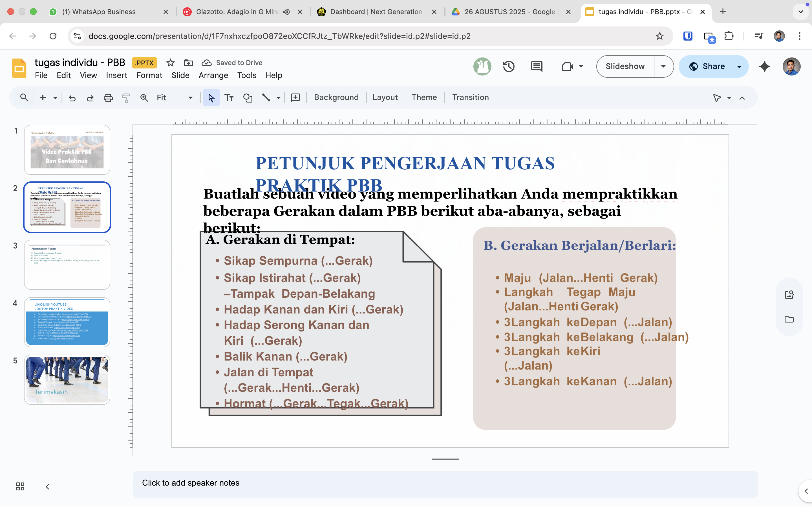Select the Shape tool icon

[x=248, y=98]
